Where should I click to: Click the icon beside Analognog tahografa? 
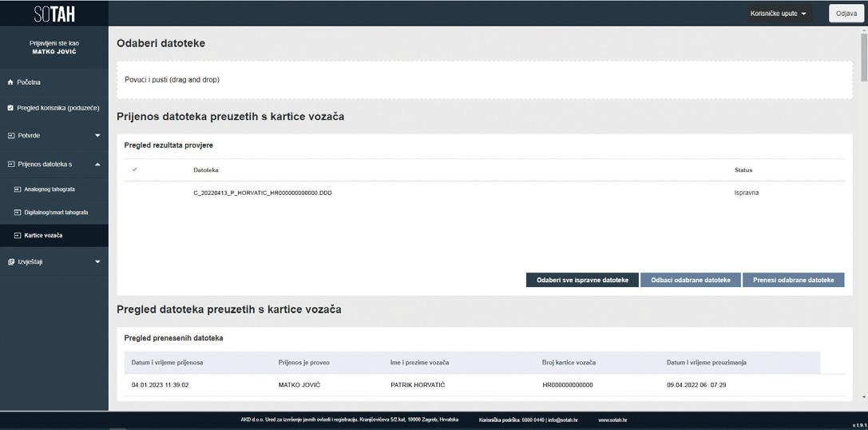[x=17, y=189]
